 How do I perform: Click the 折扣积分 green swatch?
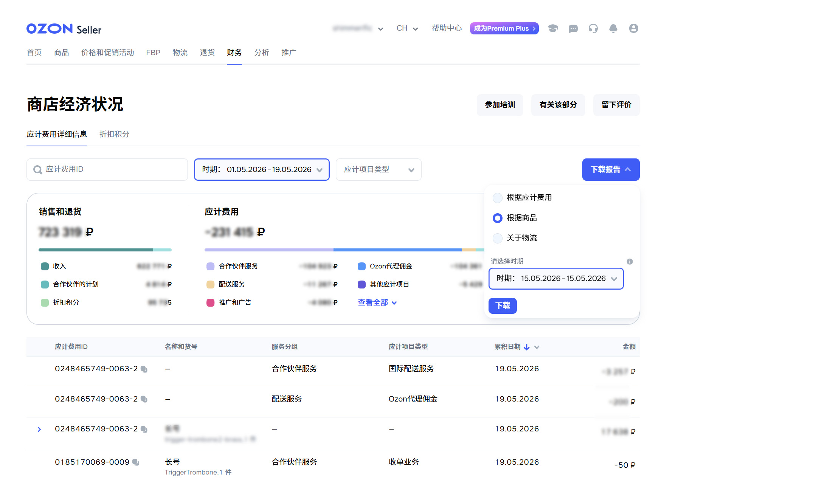(45, 302)
